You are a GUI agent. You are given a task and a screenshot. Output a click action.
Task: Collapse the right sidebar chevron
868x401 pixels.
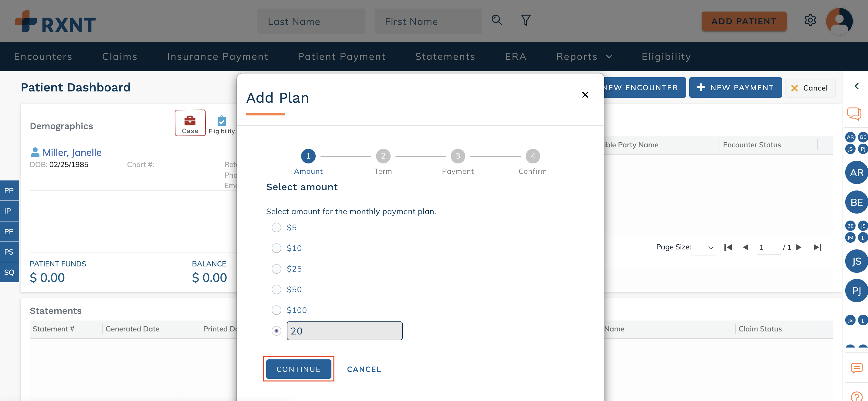point(856,86)
